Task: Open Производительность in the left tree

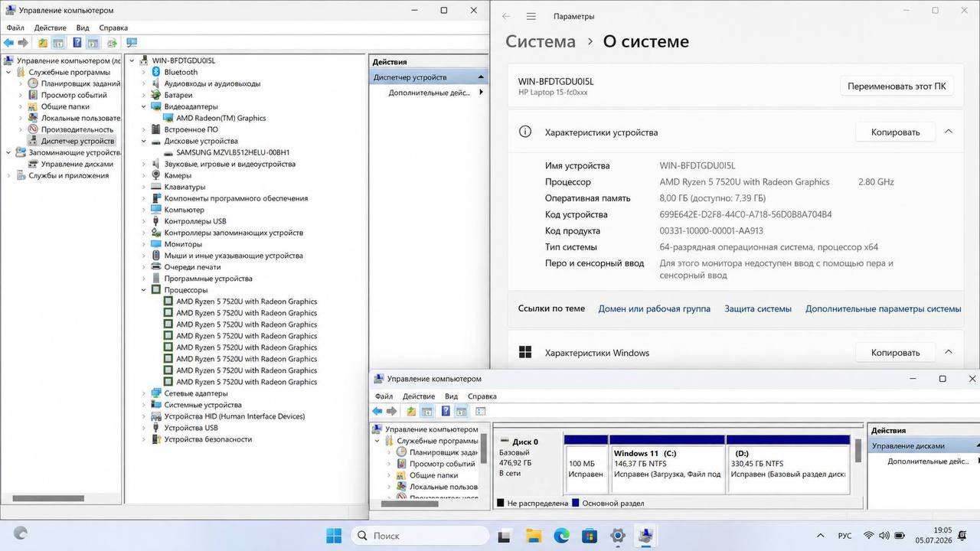Action: pyautogui.click(x=77, y=129)
